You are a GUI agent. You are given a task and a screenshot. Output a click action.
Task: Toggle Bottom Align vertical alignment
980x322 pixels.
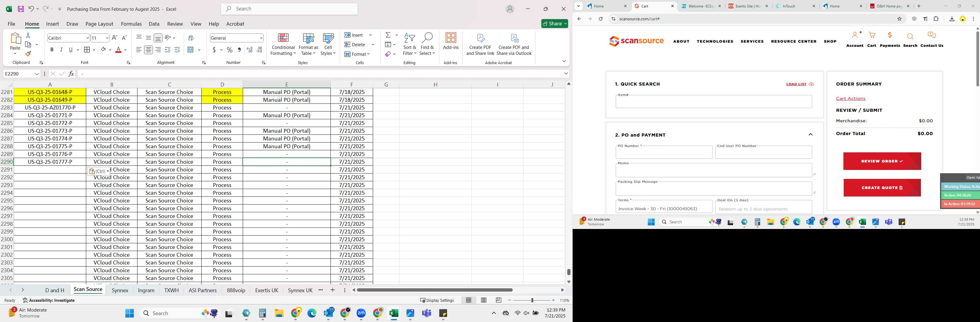tap(158, 38)
